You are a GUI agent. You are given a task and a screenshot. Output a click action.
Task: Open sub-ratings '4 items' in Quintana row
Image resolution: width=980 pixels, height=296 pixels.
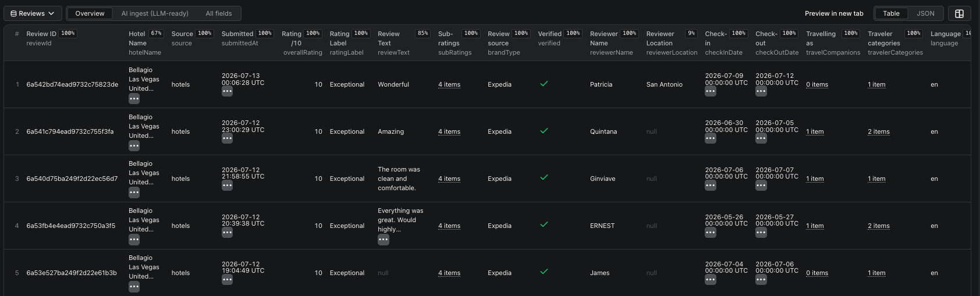coord(449,131)
